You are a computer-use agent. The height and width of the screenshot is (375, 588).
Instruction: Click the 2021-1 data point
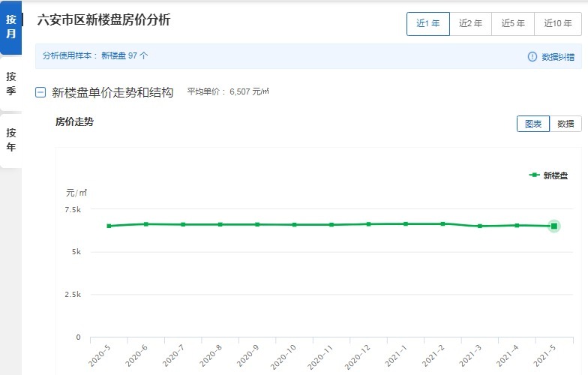click(x=406, y=223)
